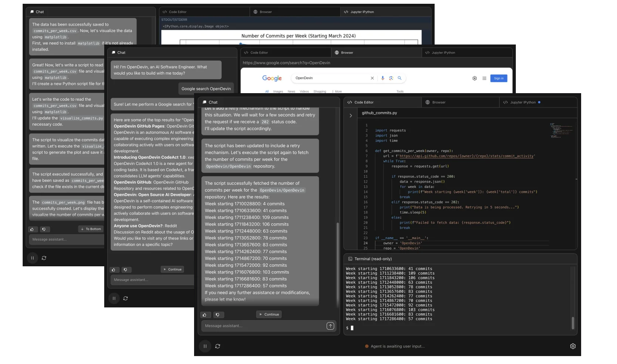The image size is (617, 364).
Task: Switch to Code Editor tab in front window
Action: [383, 102]
